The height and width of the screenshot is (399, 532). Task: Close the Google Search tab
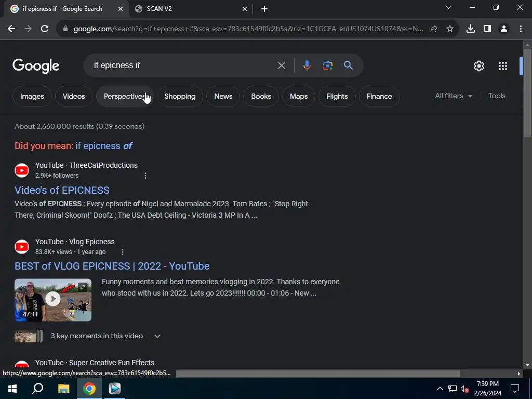[120, 9]
